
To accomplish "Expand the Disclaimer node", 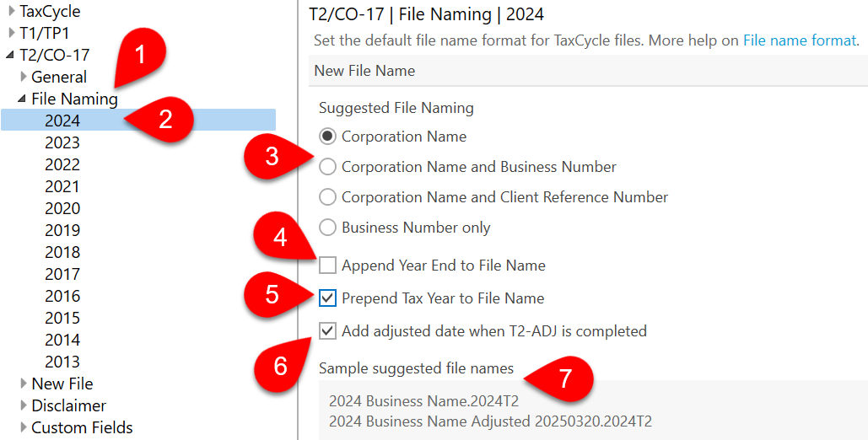I will click(x=24, y=406).
